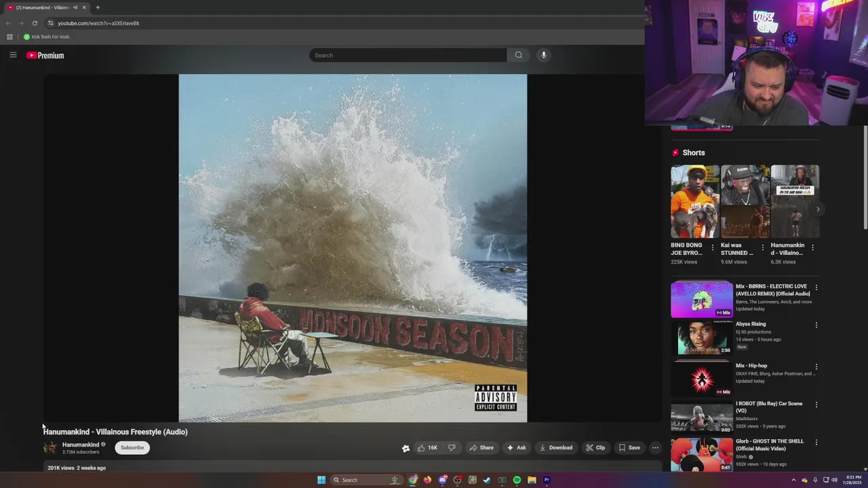Open the Windows Start menu
The height and width of the screenshot is (488, 868).
321,480
